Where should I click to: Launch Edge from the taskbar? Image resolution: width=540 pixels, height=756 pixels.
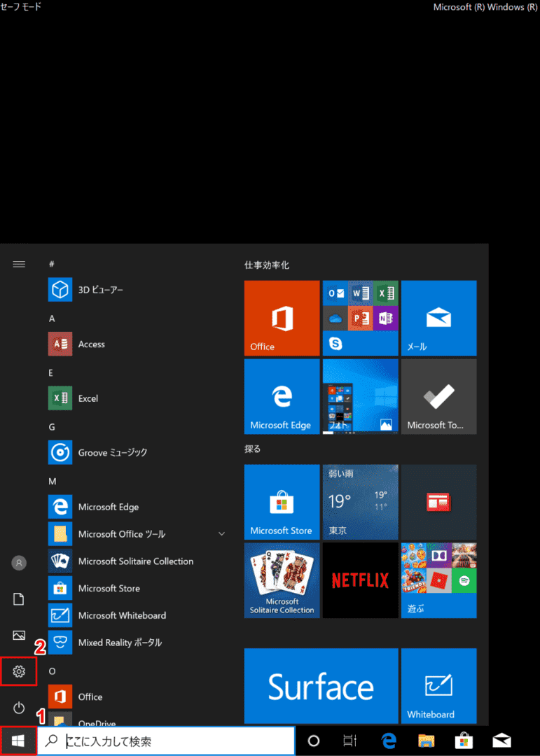(x=389, y=741)
